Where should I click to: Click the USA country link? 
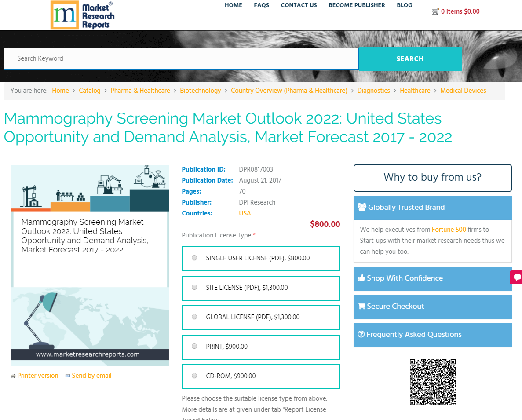245,213
